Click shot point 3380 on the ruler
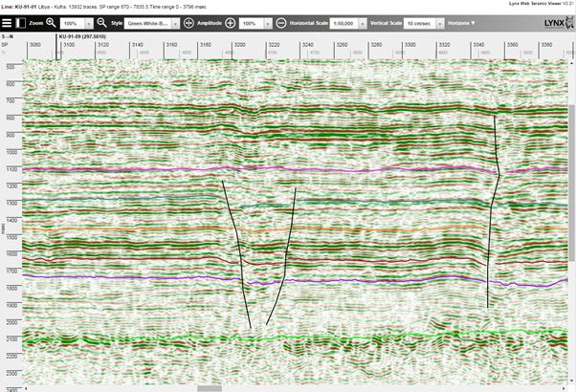576x392 pixels. coord(546,45)
